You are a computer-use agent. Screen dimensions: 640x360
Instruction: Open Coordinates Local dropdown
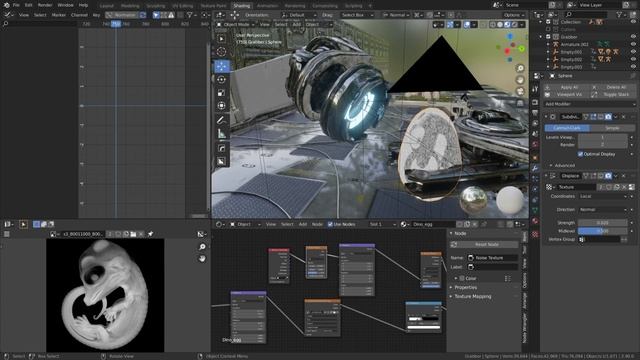coord(602,196)
